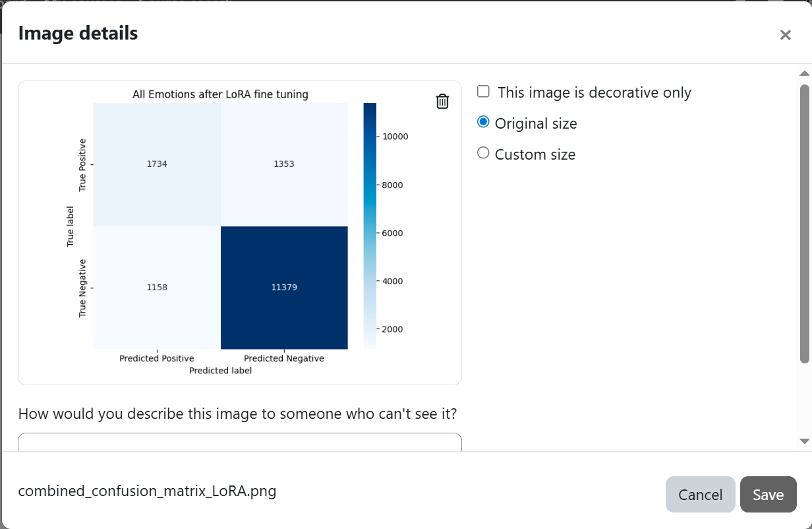Click the dark 11379 matrix cell
The width and height of the screenshot is (812, 529).
pos(284,288)
